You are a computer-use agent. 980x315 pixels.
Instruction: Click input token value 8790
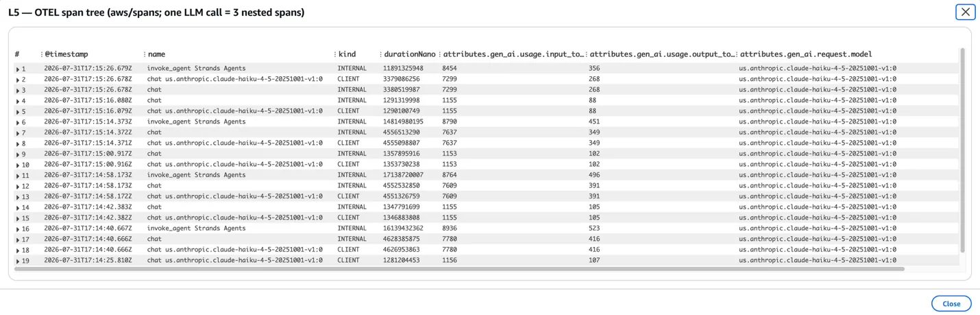(450, 121)
